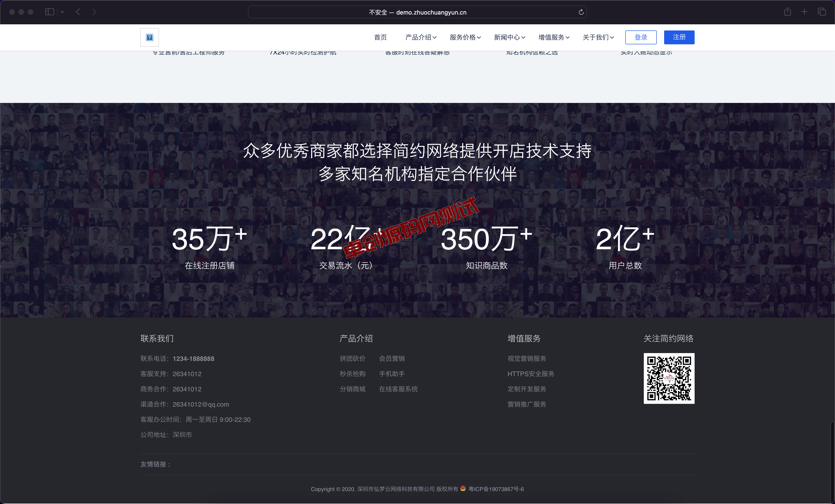Click the broken site logo image

coord(149,37)
